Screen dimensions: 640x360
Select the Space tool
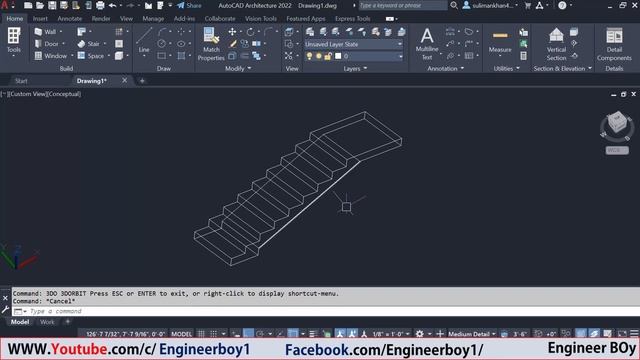pyautogui.click(x=91, y=56)
